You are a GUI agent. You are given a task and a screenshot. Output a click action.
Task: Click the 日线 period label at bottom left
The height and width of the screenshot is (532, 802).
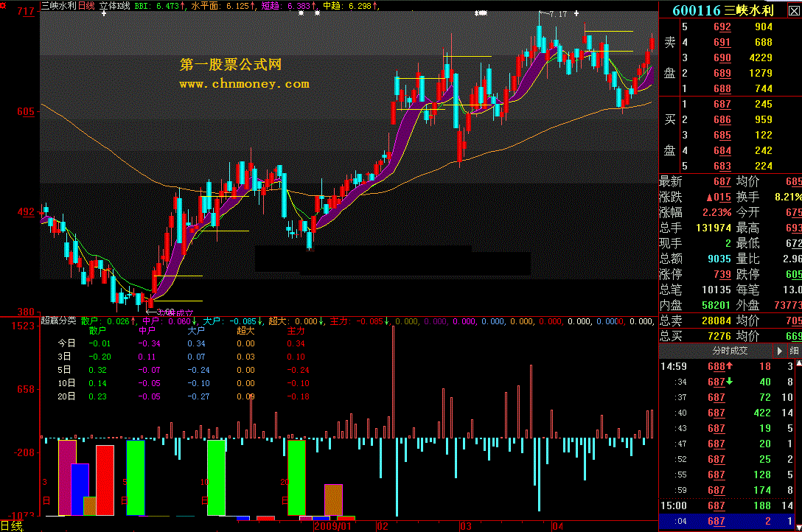[x=12, y=526]
